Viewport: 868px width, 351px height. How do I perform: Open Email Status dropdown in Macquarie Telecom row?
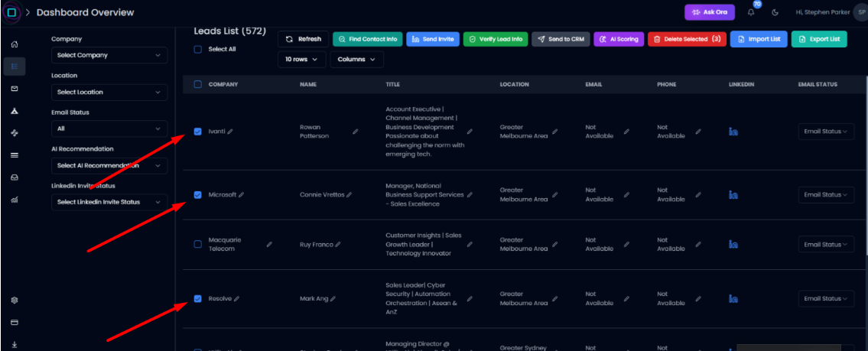(x=826, y=244)
